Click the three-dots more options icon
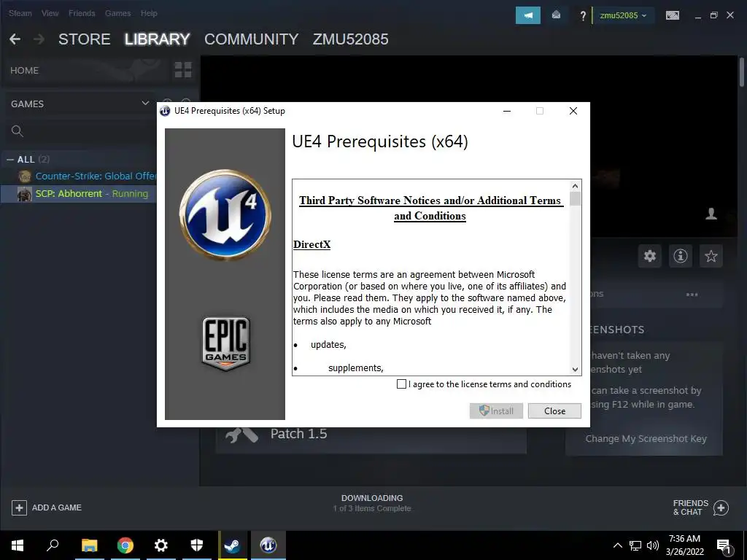The width and height of the screenshot is (747, 560). pyautogui.click(x=692, y=295)
